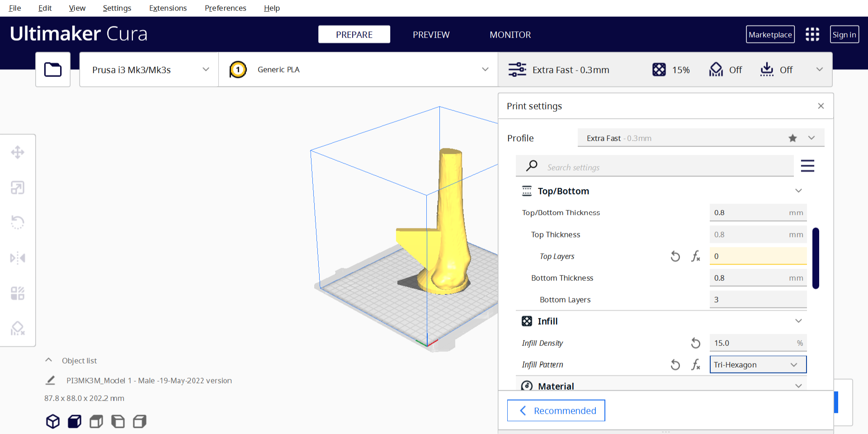Viewport: 868px width, 434px height.
Task: Open the settings visibility hamburger menu
Action: (x=807, y=166)
